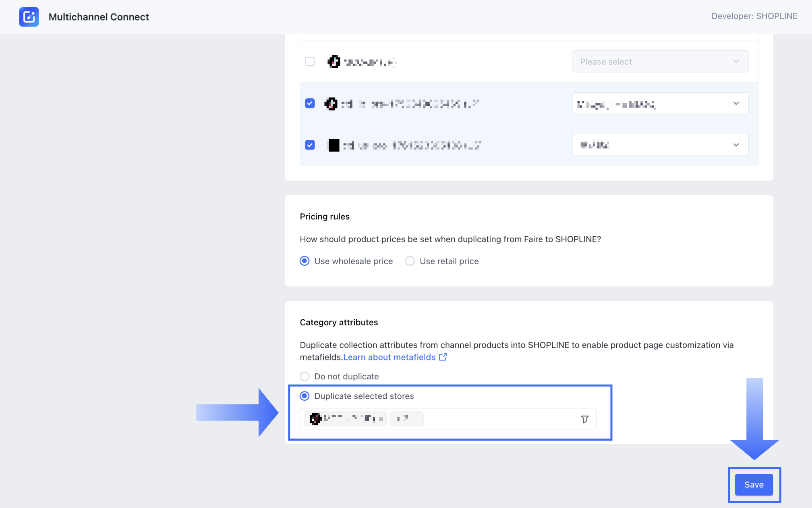Select 'Duplicate selected stores' radio button
The image size is (812, 508).
tap(304, 396)
